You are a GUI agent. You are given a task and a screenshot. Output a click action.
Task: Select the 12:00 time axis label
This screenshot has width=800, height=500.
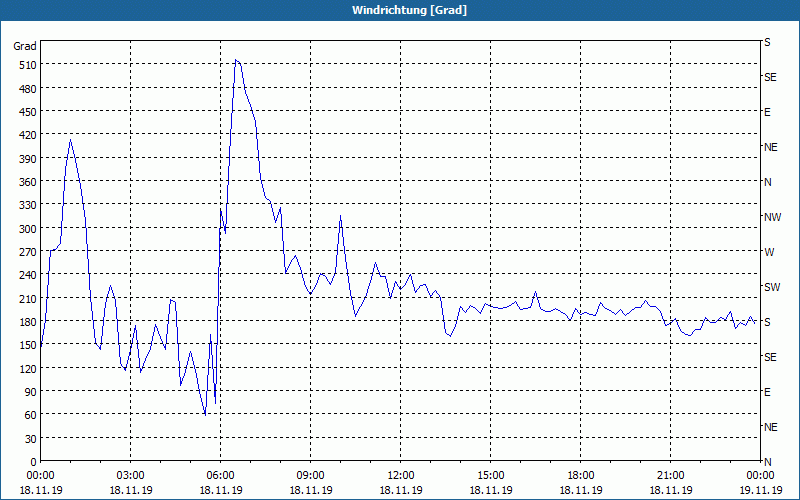[x=400, y=475]
